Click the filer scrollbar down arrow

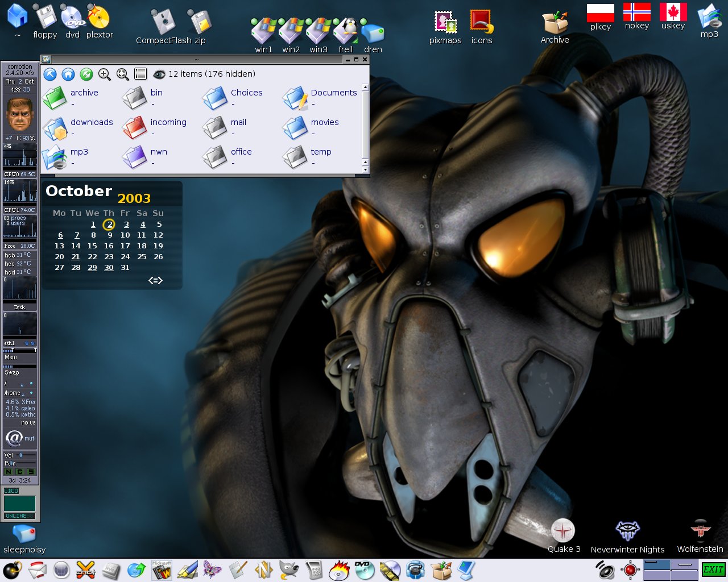pyautogui.click(x=365, y=169)
